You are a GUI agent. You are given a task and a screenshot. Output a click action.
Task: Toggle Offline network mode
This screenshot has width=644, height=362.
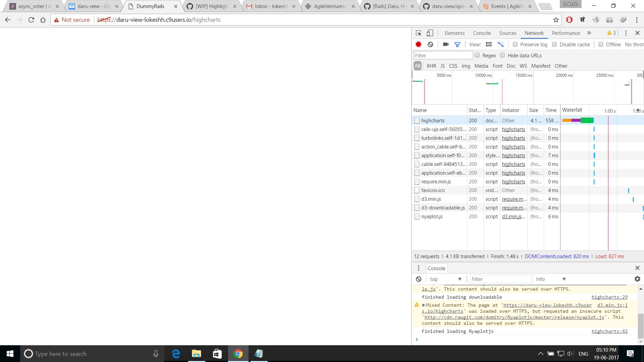pyautogui.click(x=600, y=44)
